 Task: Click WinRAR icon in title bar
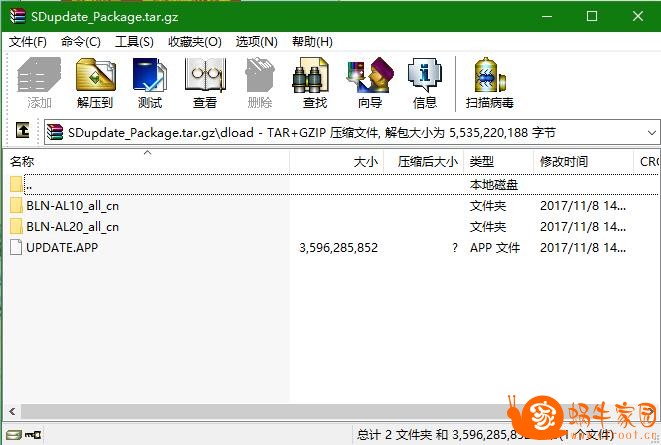pyautogui.click(x=18, y=16)
